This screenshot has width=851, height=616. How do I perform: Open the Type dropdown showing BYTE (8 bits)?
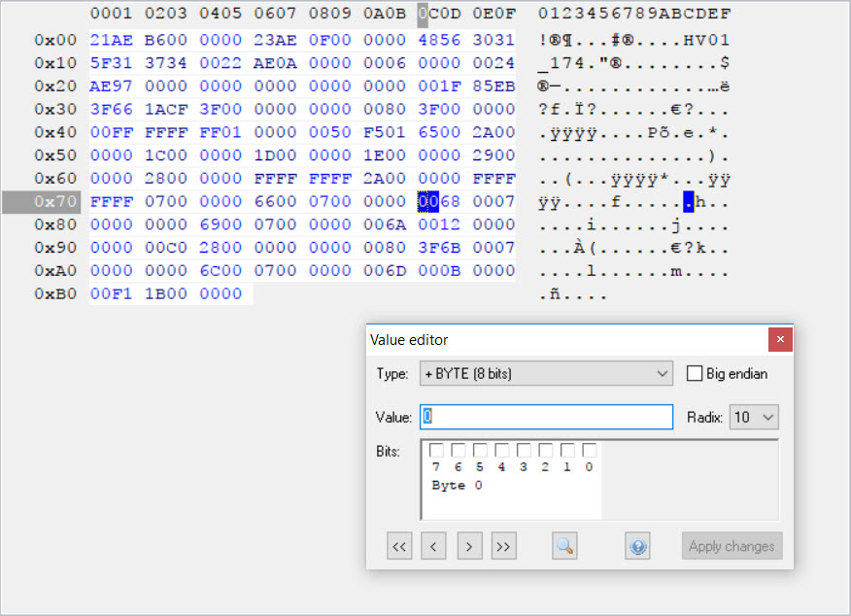pyautogui.click(x=546, y=373)
